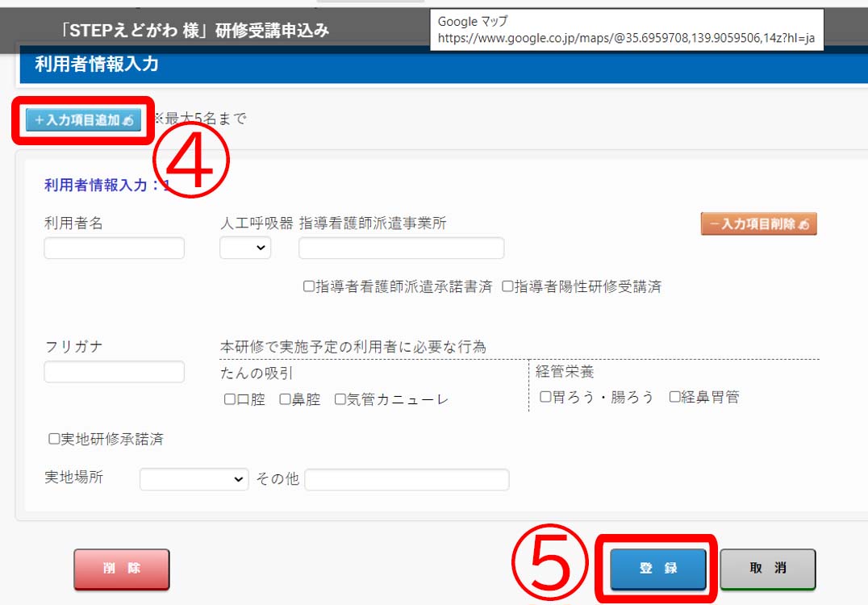The height and width of the screenshot is (605, 868).
Task: Toggle the 実地研修承諾済 checkbox
Action: (54, 438)
